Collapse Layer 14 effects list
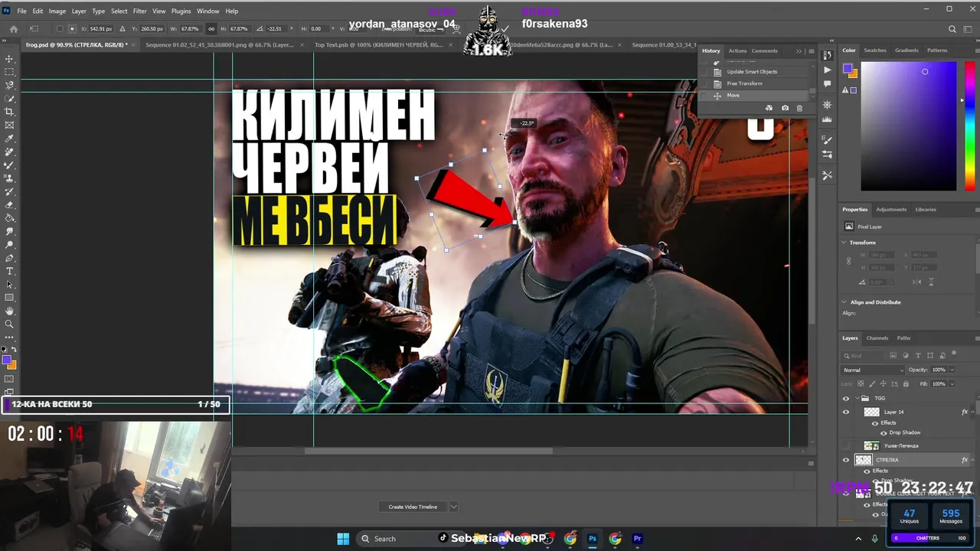 [972, 412]
